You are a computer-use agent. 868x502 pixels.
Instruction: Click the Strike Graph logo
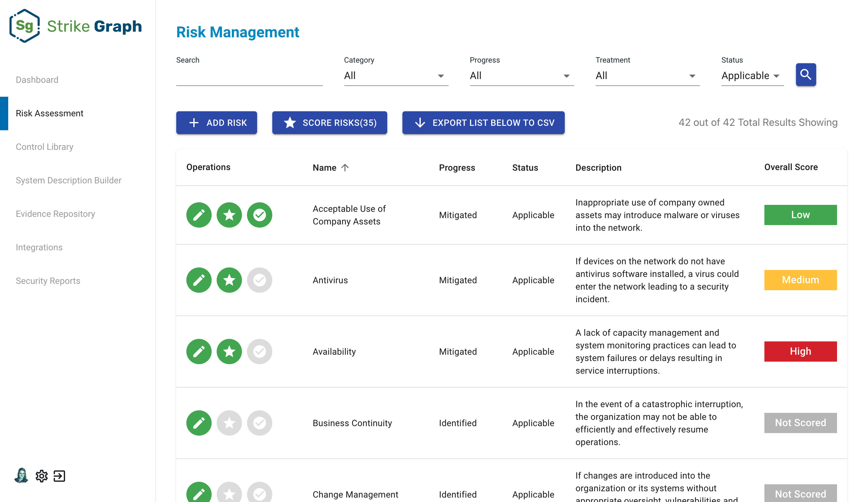(x=76, y=26)
